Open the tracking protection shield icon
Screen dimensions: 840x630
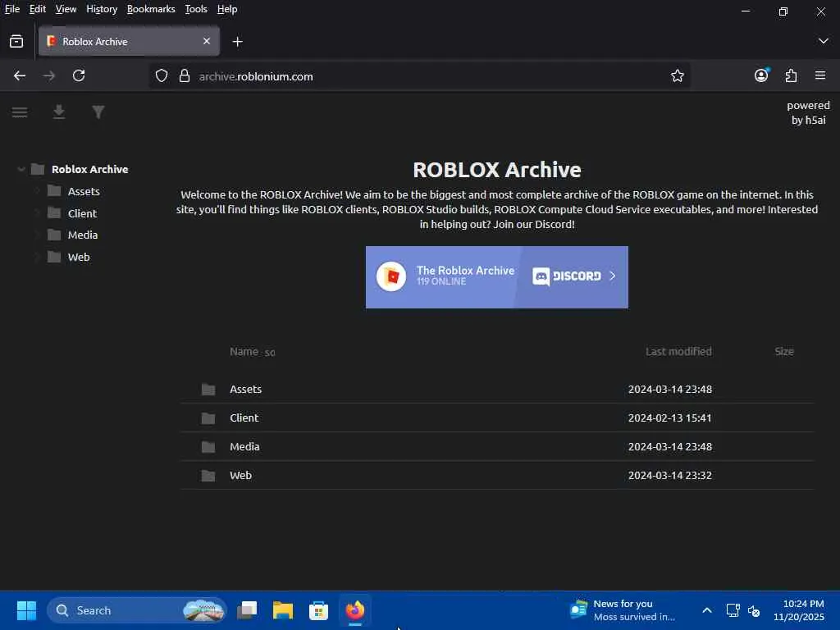[162, 76]
